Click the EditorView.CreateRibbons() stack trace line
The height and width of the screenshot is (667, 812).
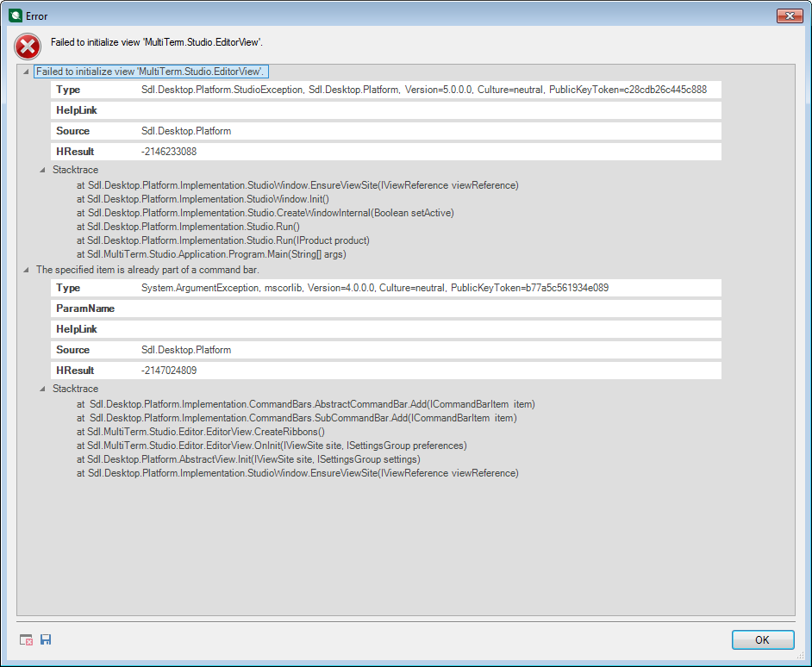(x=201, y=432)
